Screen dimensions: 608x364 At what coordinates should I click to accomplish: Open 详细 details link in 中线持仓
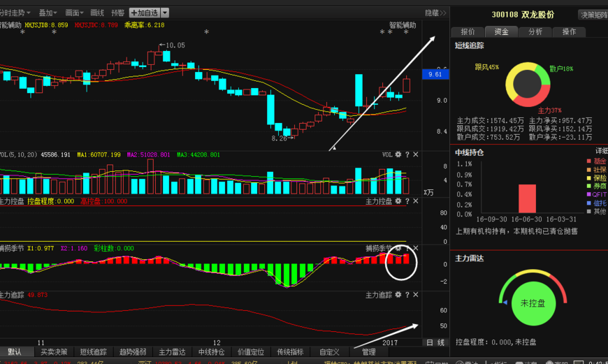click(x=602, y=151)
